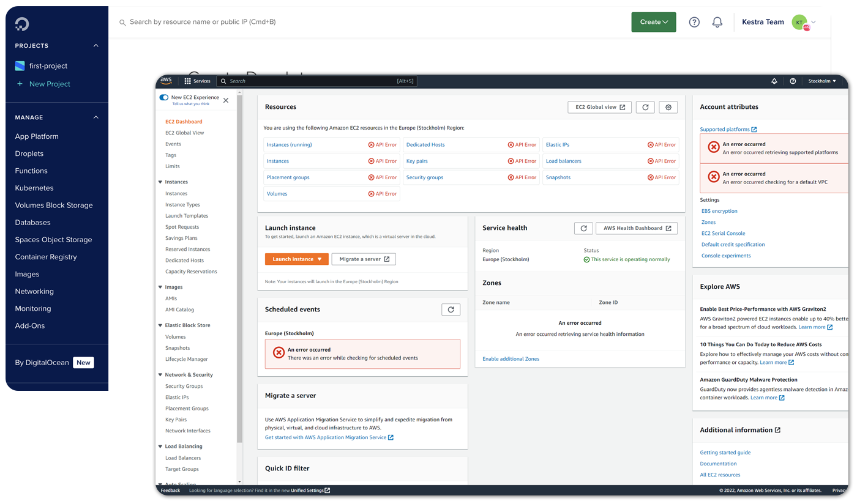This screenshot has width=857, height=504.
Task: Open By DigitalOcean New entry
Action: 54,363
